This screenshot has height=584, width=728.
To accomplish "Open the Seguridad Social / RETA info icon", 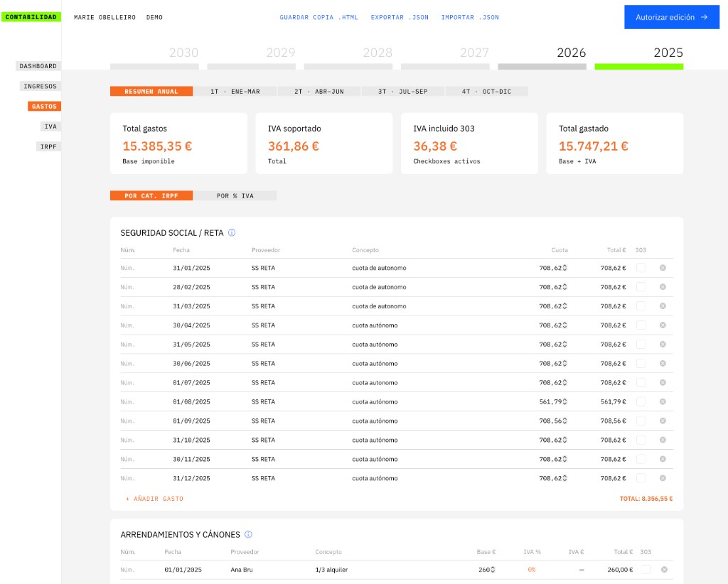I will (232, 233).
